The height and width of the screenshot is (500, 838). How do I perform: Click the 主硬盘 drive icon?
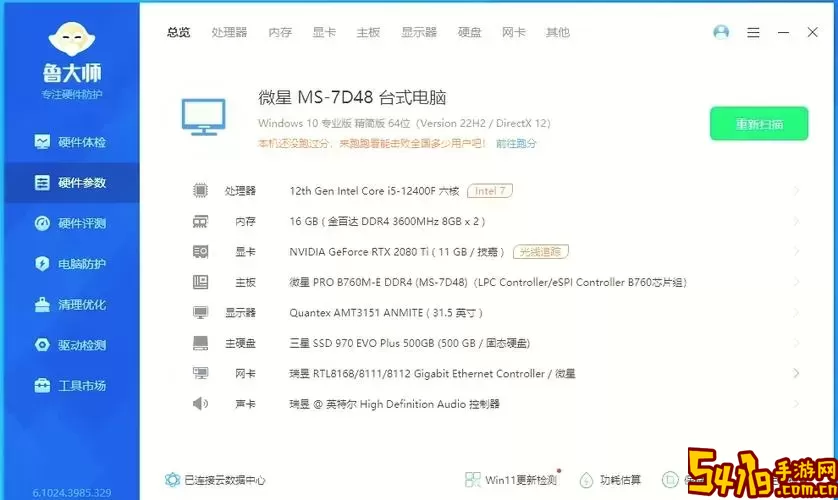pyautogui.click(x=200, y=343)
